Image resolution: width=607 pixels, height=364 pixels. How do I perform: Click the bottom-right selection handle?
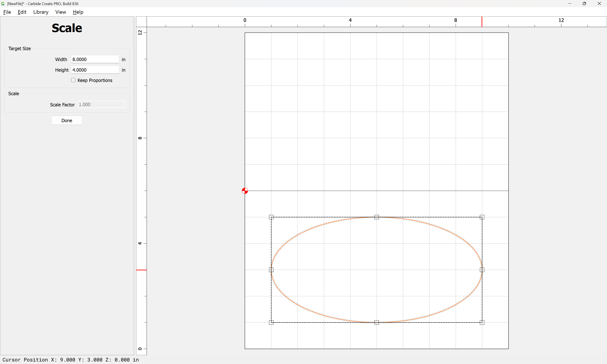pyautogui.click(x=482, y=322)
